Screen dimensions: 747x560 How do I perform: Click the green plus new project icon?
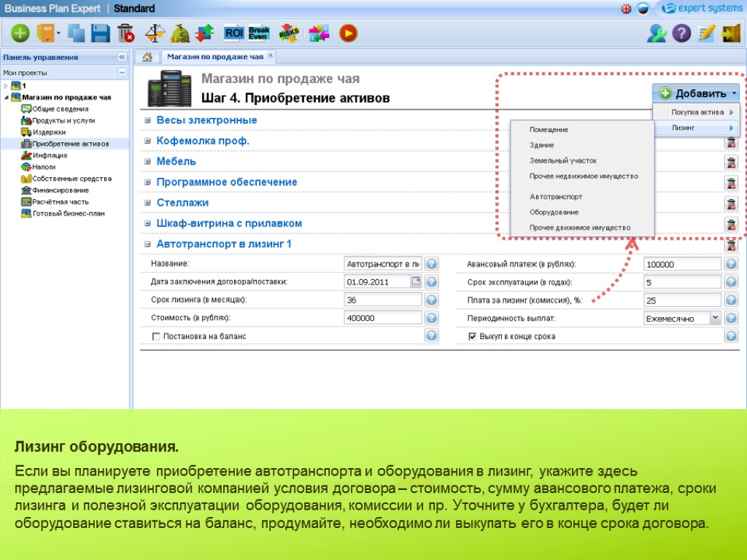coord(20,34)
